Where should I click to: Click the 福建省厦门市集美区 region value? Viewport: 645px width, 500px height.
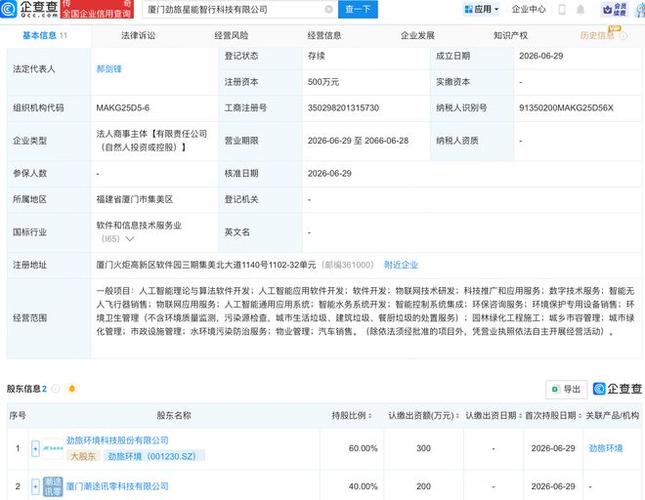coord(135,199)
